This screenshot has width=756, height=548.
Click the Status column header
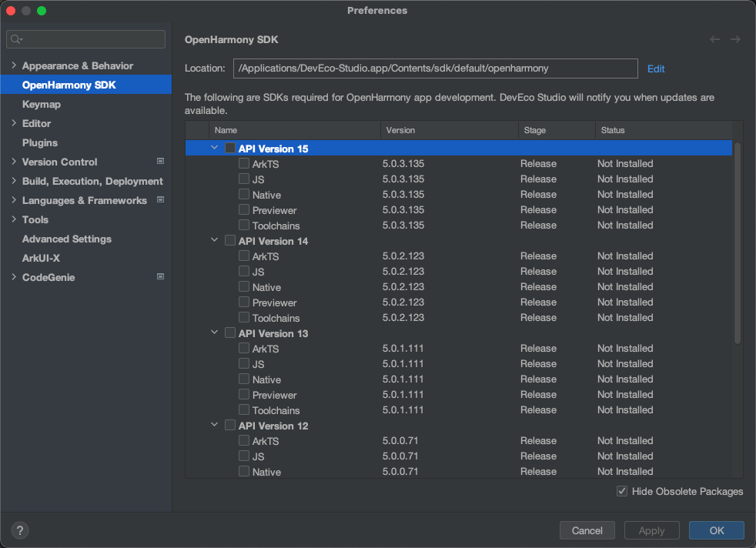click(x=664, y=130)
